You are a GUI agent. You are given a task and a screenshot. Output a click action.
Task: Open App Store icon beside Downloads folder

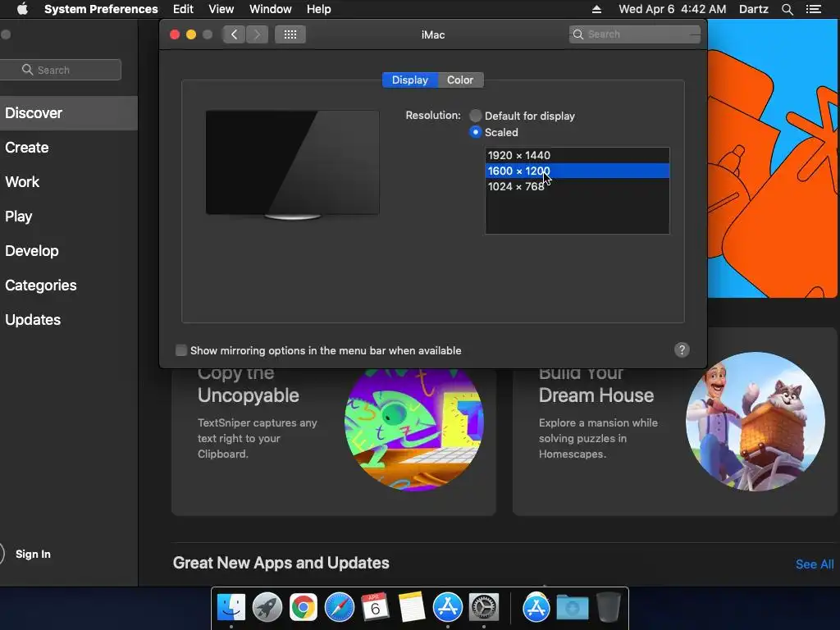(x=536, y=608)
